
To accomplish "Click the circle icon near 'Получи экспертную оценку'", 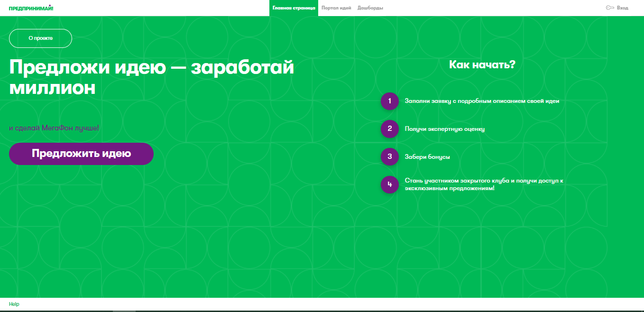I will click(389, 129).
